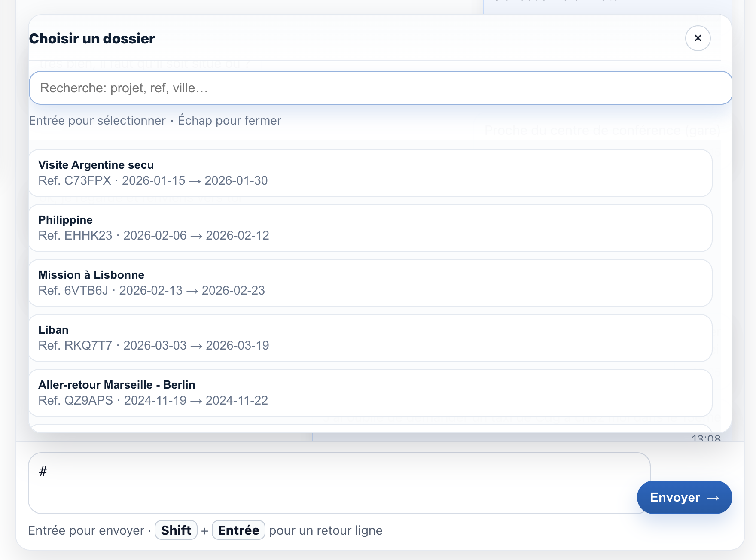Click the 'Entrée' key hint badge

(238, 530)
